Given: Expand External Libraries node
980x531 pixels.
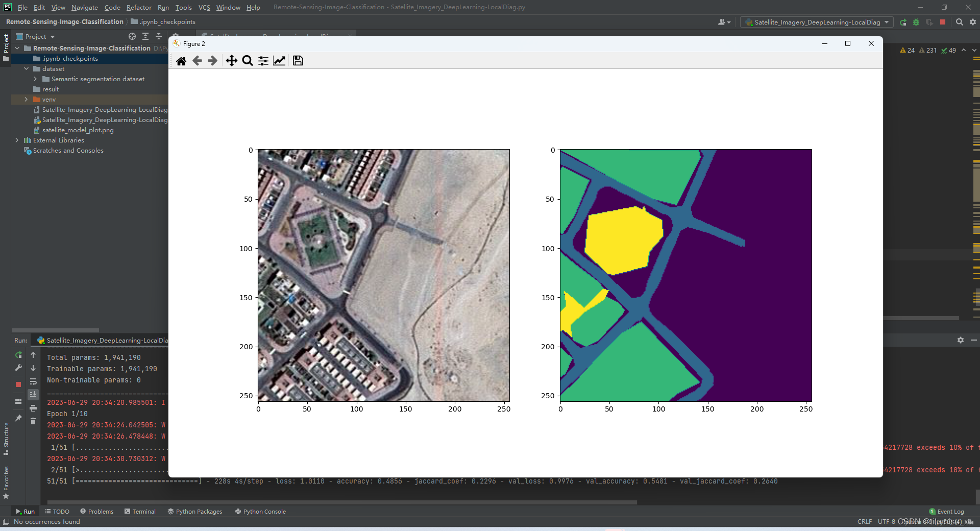Looking at the screenshot, I should (x=17, y=140).
